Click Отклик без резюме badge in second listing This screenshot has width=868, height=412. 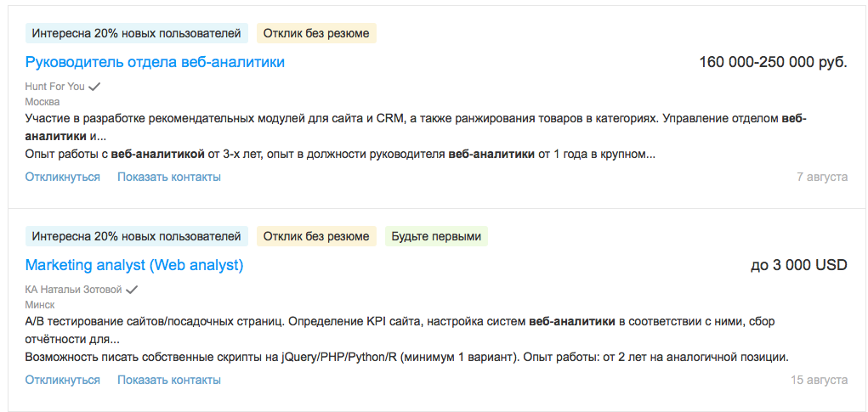tap(316, 237)
